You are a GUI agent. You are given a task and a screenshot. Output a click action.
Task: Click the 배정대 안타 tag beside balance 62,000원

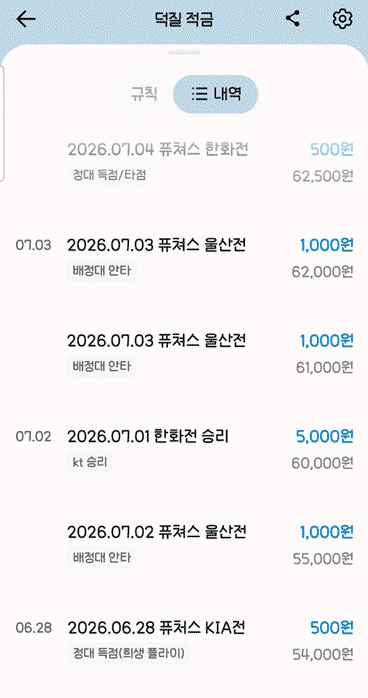tap(102, 271)
